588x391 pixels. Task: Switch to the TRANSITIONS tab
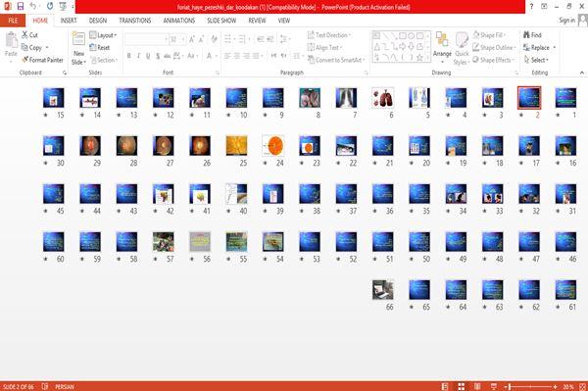click(135, 21)
